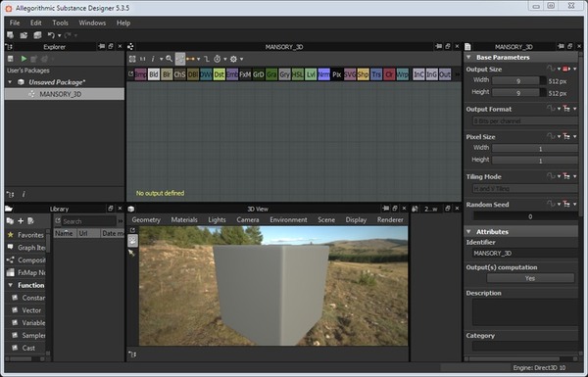Click the Output Size Height slider

coord(518,93)
